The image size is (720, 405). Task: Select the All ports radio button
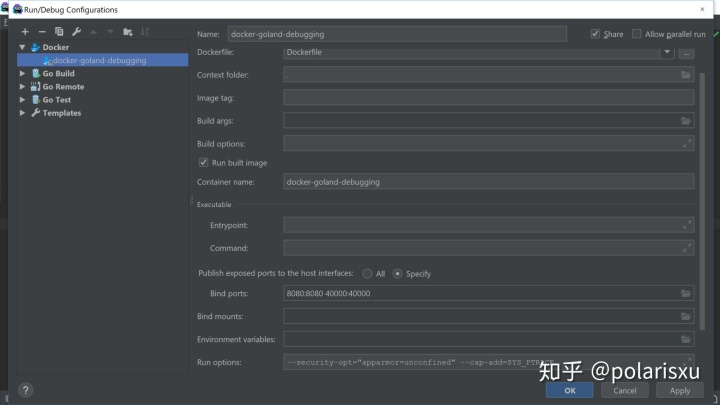point(367,274)
